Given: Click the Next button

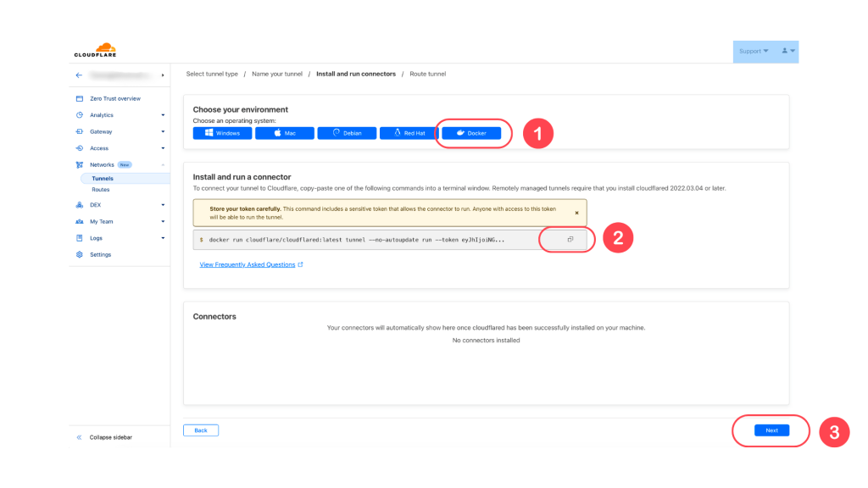Looking at the screenshot, I should (771, 430).
